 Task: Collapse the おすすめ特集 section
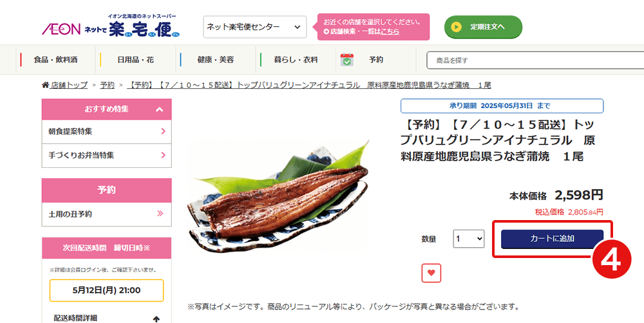click(x=159, y=109)
